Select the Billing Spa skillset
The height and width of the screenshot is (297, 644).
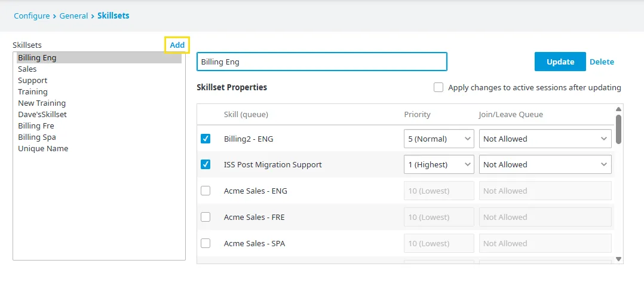[99, 137]
